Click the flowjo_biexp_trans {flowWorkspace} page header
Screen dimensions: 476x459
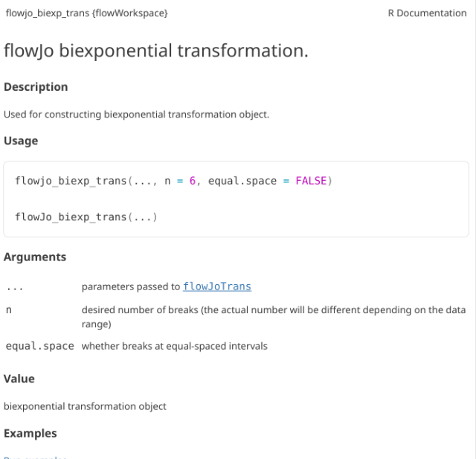pyautogui.click(x=86, y=13)
